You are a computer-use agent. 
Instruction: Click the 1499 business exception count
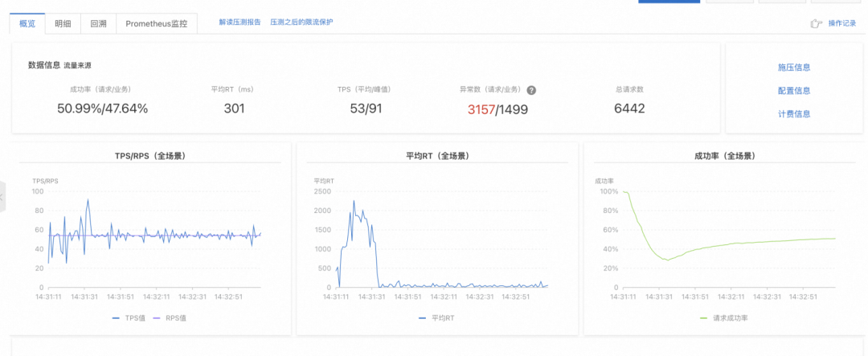click(x=512, y=109)
